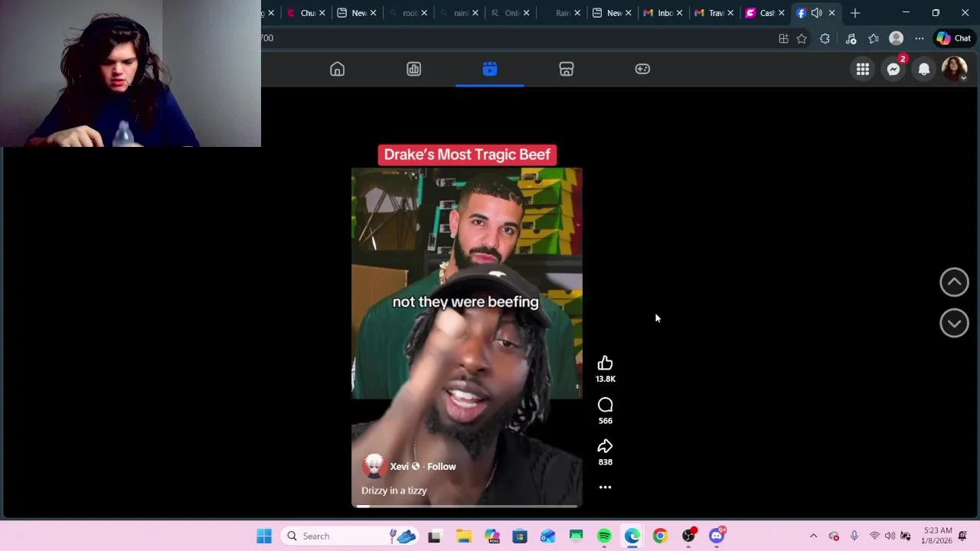Like the reel with thumbs-up
This screenshot has height=551, width=980.
click(x=605, y=363)
